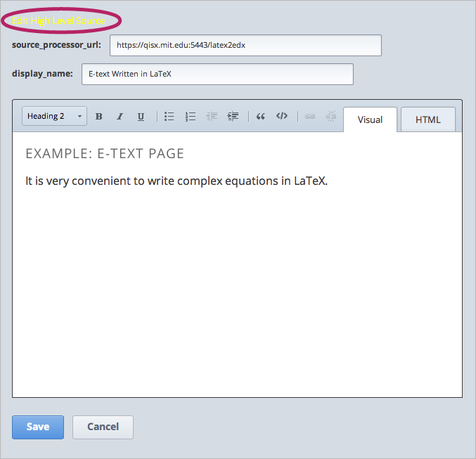Viewport: 476px width, 459px height.
Task: Apply italic formatting
Action: [120, 117]
